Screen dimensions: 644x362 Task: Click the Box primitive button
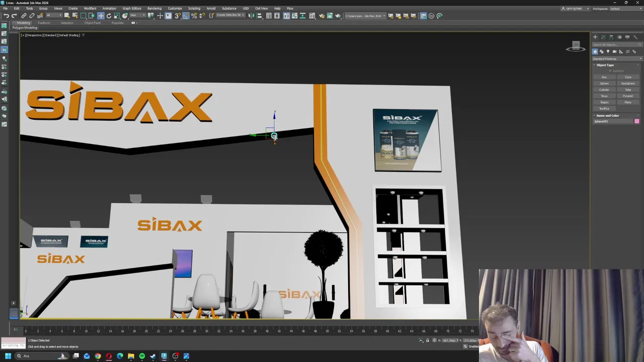point(604,77)
